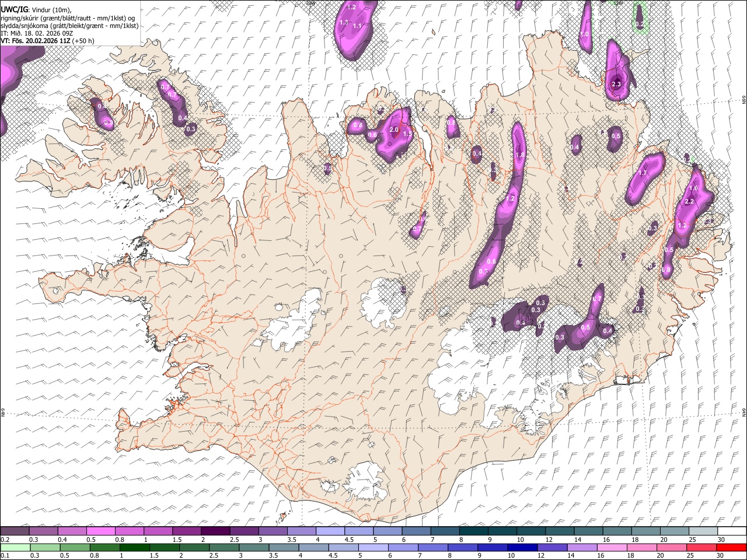Click the 1.7 value in the eastern purple patch
This screenshot has width=747, height=560.
pos(643,173)
